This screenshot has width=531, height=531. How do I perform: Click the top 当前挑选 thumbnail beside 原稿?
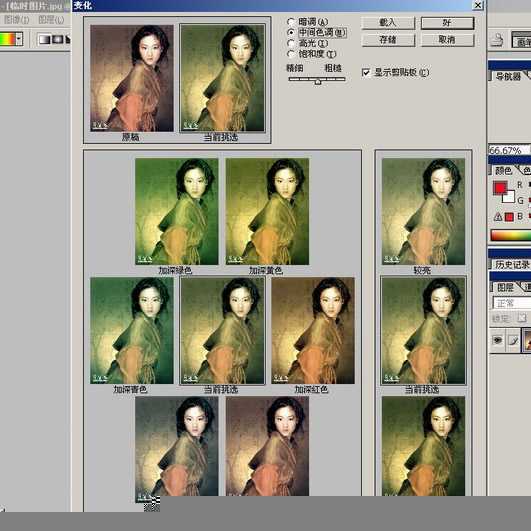(x=222, y=78)
